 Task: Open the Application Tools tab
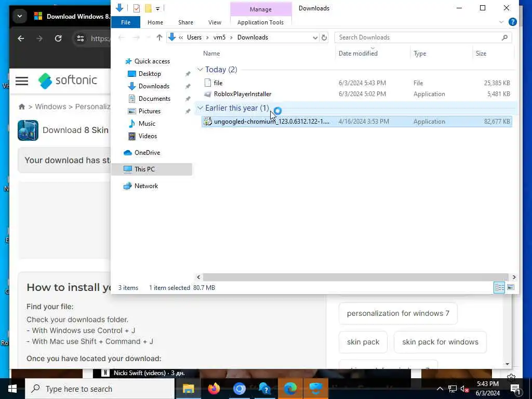261,22
